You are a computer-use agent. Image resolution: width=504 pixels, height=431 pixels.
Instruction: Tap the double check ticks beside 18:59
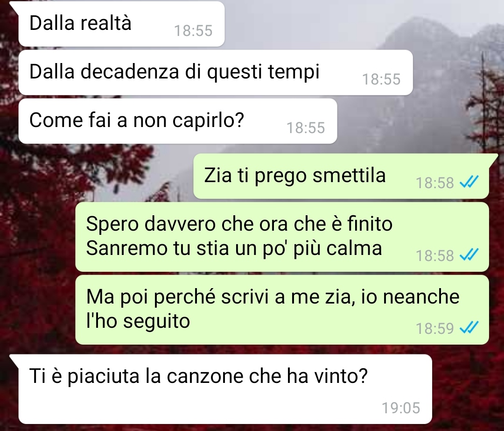pyautogui.click(x=469, y=328)
